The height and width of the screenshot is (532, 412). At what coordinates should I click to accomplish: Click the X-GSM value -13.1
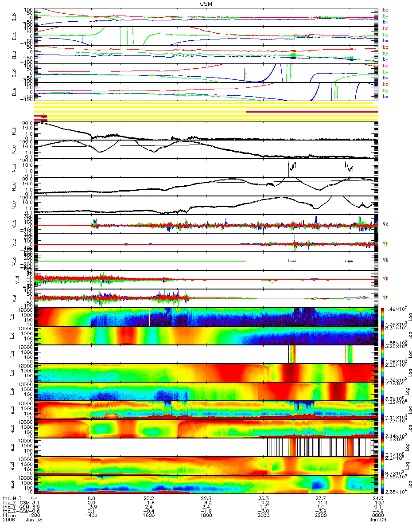click(377, 502)
